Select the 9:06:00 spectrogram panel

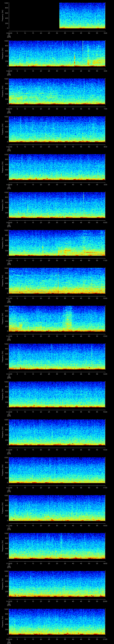pos(57,91)
